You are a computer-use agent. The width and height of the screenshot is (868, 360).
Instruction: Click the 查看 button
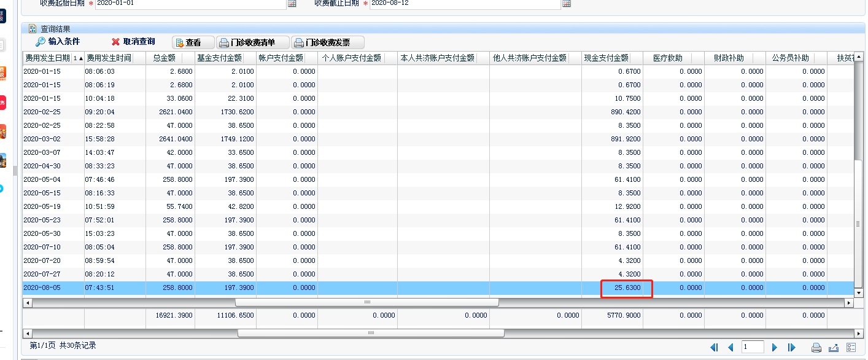pyautogui.click(x=193, y=42)
